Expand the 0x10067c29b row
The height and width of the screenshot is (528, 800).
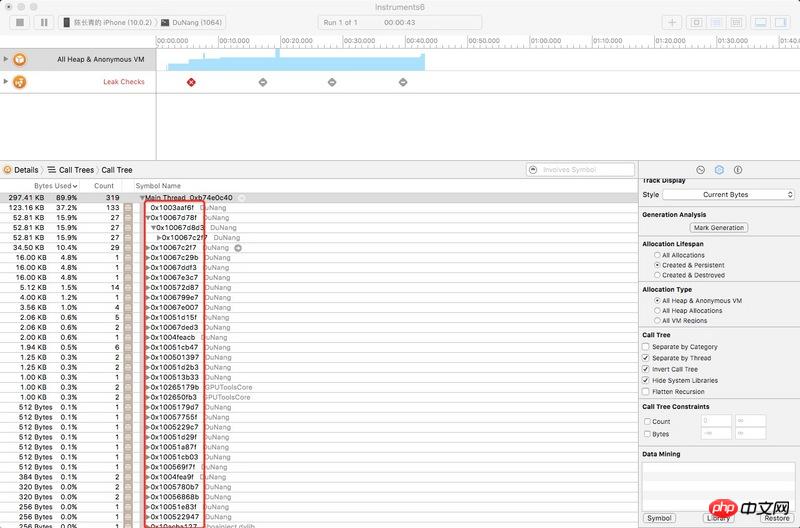[x=148, y=258]
